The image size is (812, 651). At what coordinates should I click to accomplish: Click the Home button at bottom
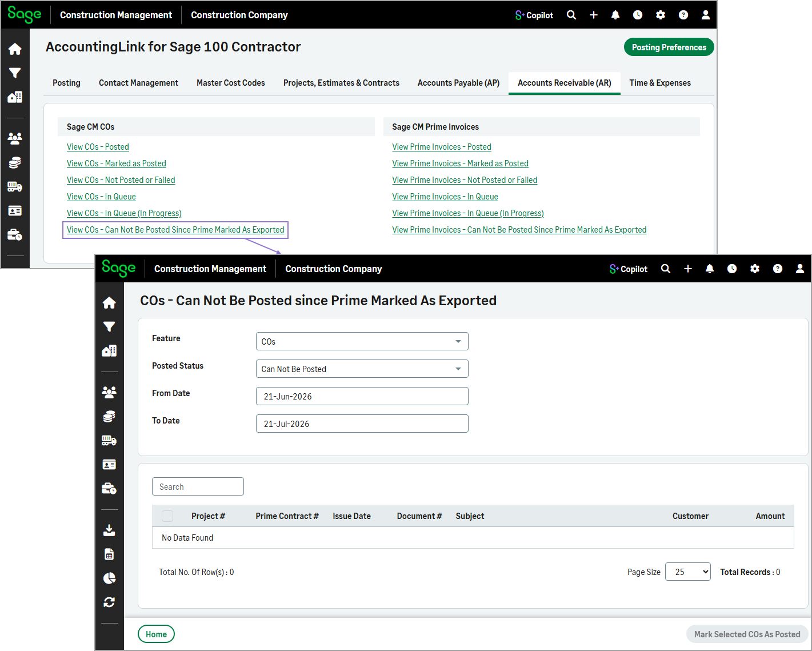[x=156, y=634]
